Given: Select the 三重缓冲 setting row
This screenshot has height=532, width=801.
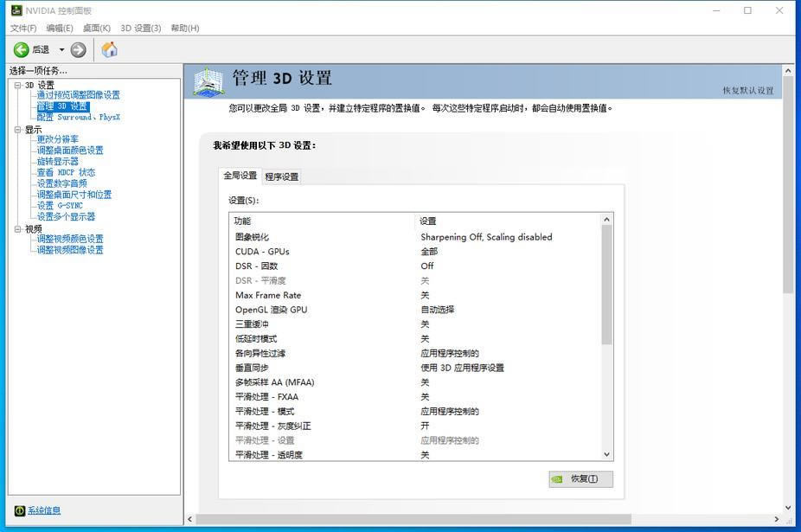Looking at the screenshot, I should coord(415,324).
